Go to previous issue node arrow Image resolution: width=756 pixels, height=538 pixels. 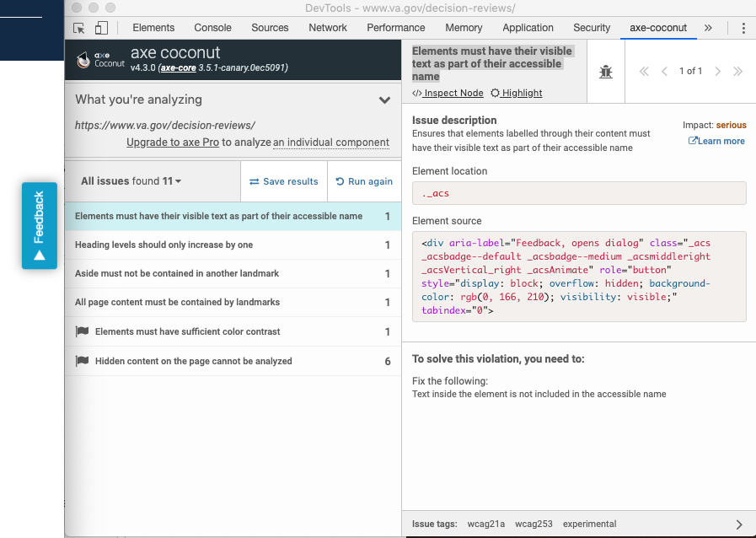click(664, 72)
